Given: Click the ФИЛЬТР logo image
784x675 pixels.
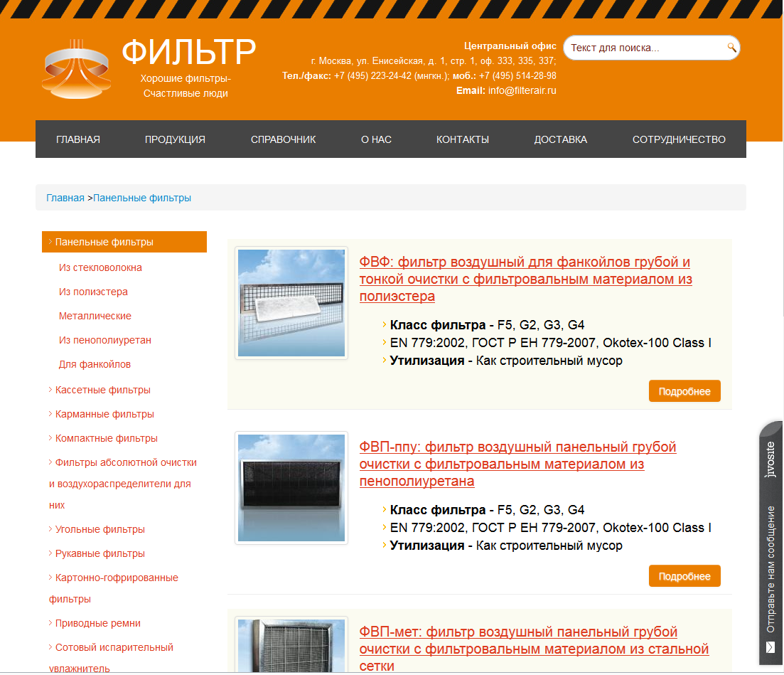Looking at the screenshot, I should click(77, 69).
